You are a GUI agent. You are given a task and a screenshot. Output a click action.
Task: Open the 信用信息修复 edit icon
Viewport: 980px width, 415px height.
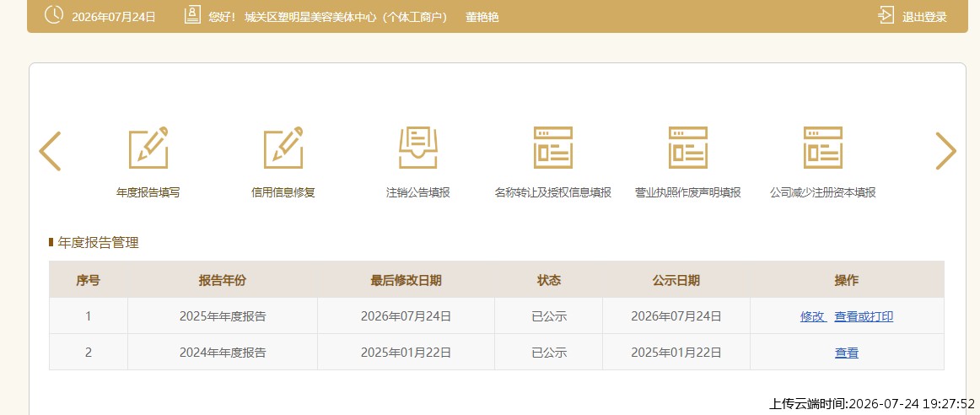point(283,148)
